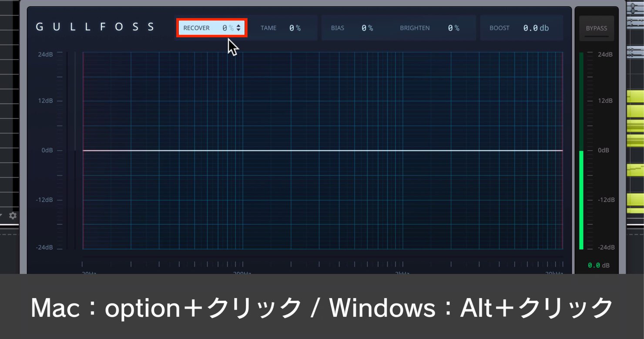Click the 24dB label on left axis
This screenshot has width=644, height=339.
pyautogui.click(x=46, y=54)
